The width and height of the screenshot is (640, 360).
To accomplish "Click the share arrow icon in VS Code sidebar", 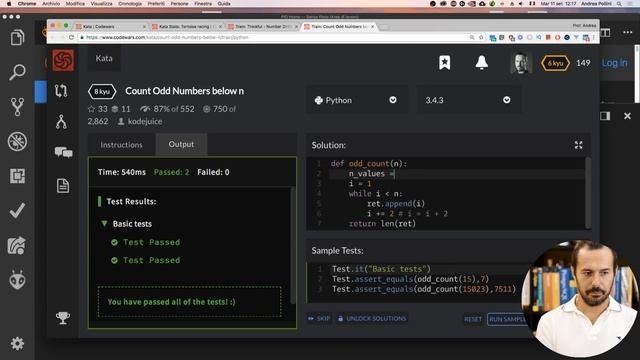I will point(17,246).
